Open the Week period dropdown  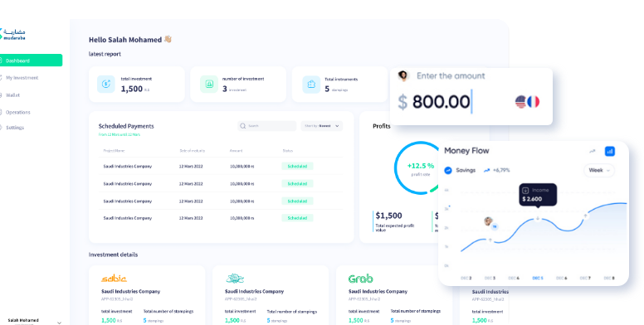(599, 170)
